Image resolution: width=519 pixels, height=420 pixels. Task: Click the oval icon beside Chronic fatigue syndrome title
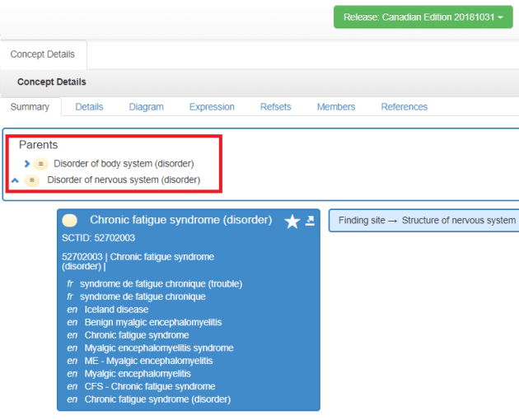point(70,220)
